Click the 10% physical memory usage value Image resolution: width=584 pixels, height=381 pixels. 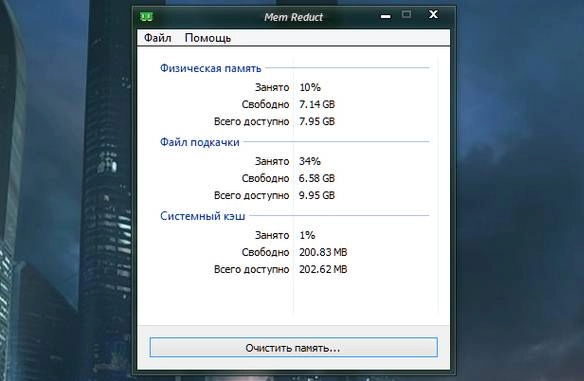(x=310, y=88)
